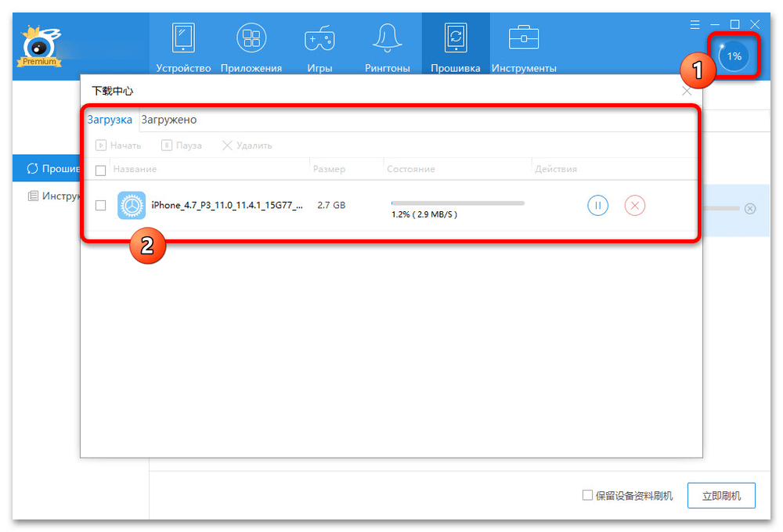The image size is (783, 532).
Task: Open the Устройство device section
Action: [183, 46]
